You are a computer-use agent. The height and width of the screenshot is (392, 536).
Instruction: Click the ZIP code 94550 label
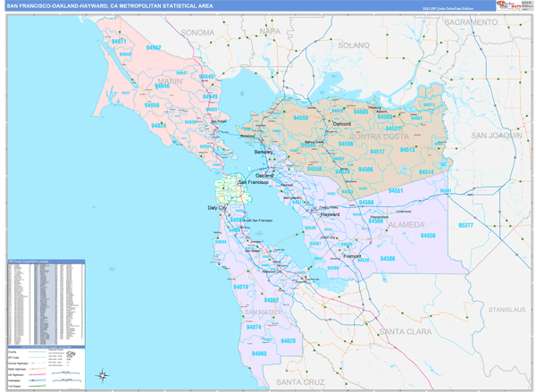[428, 235]
